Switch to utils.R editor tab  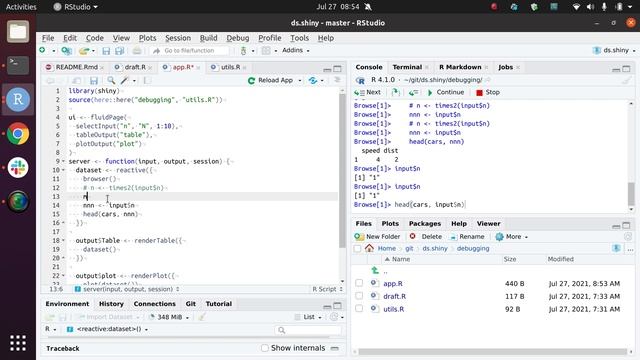[x=230, y=67]
